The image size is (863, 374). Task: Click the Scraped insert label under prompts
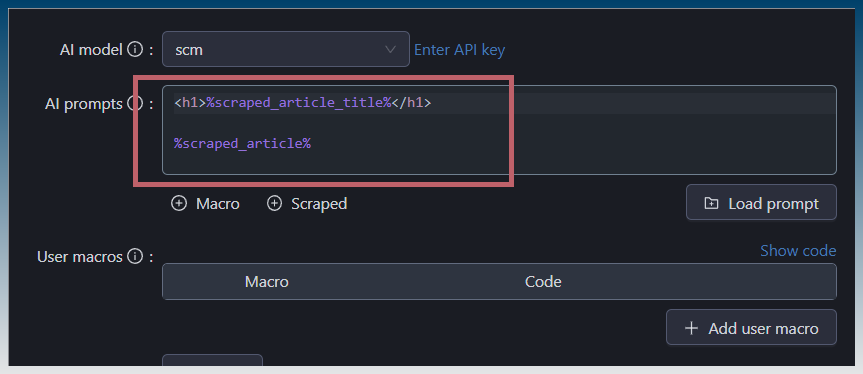click(319, 204)
